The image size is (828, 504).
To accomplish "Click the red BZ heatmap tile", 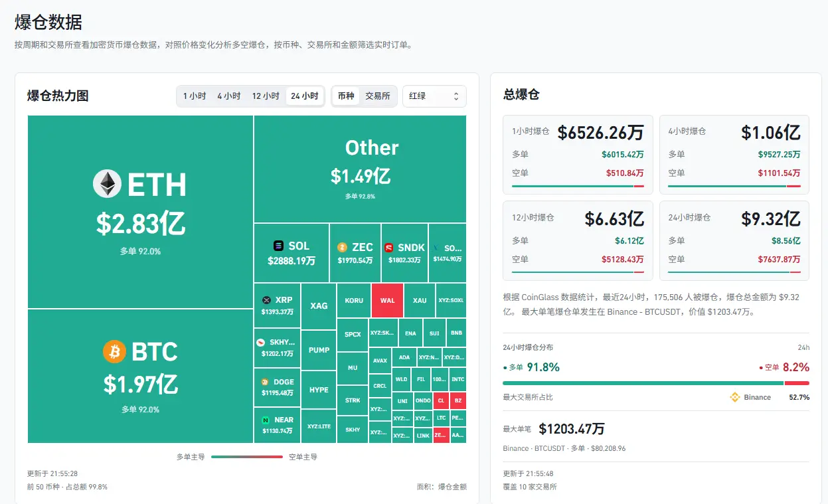I will pos(457,401).
